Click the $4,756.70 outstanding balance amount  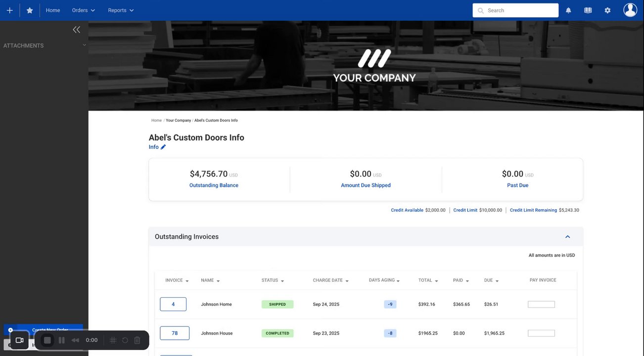[209, 174]
